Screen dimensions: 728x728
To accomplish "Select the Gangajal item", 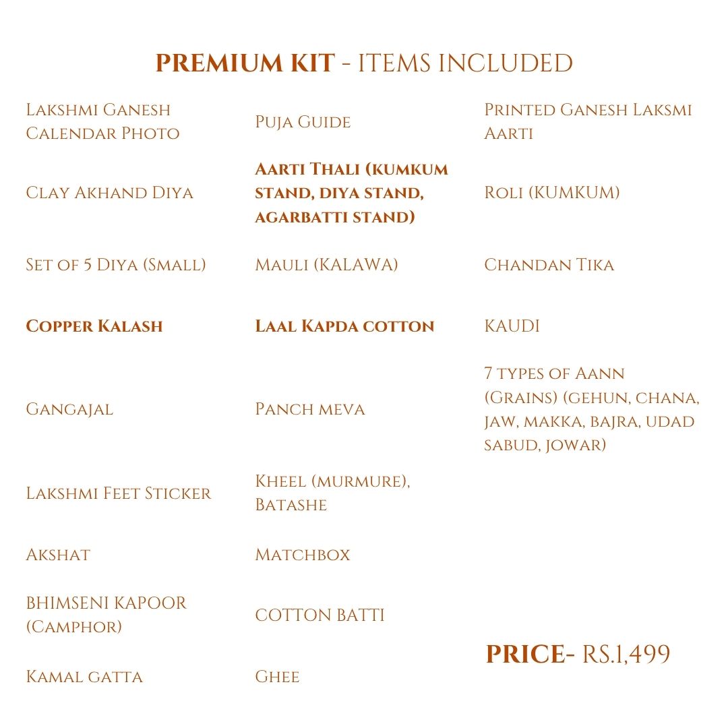I will pyautogui.click(x=69, y=409).
